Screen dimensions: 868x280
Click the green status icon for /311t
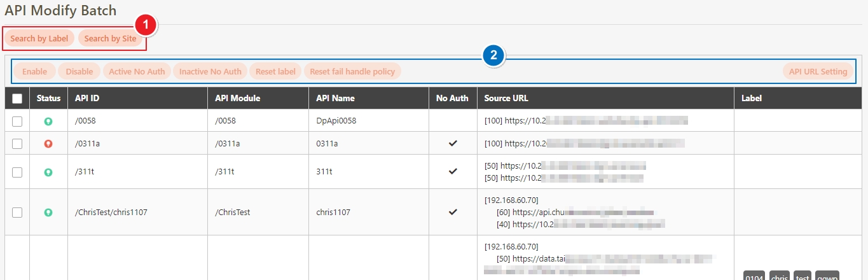click(x=48, y=172)
